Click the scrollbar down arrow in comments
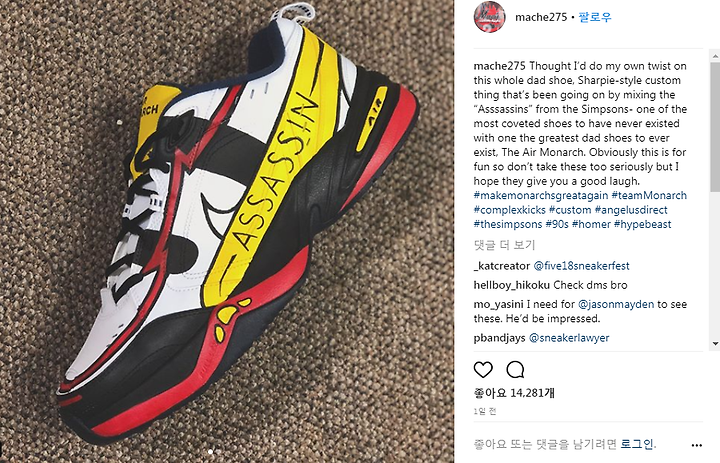 715,344
